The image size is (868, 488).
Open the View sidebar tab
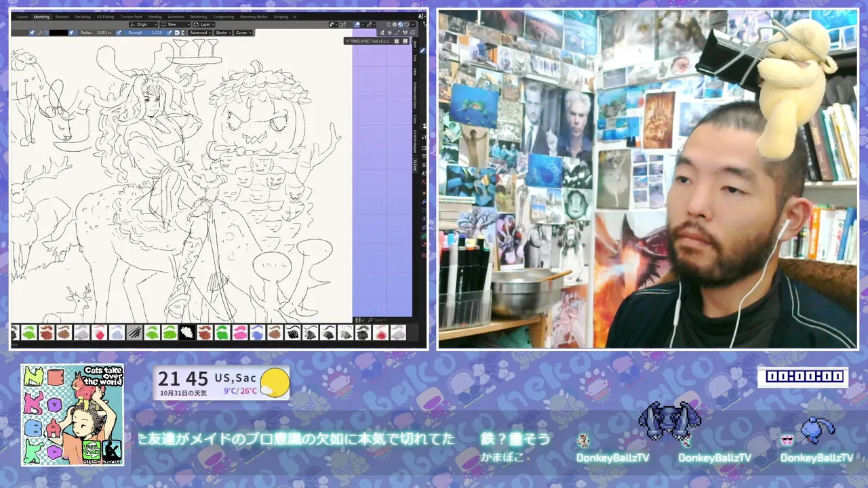pyautogui.click(x=414, y=72)
